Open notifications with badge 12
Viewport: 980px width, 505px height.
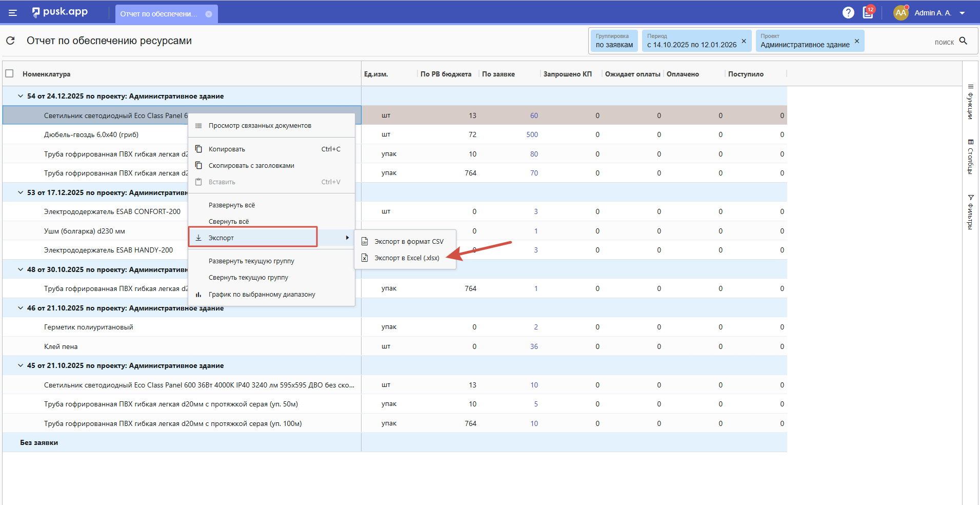pyautogui.click(x=868, y=13)
